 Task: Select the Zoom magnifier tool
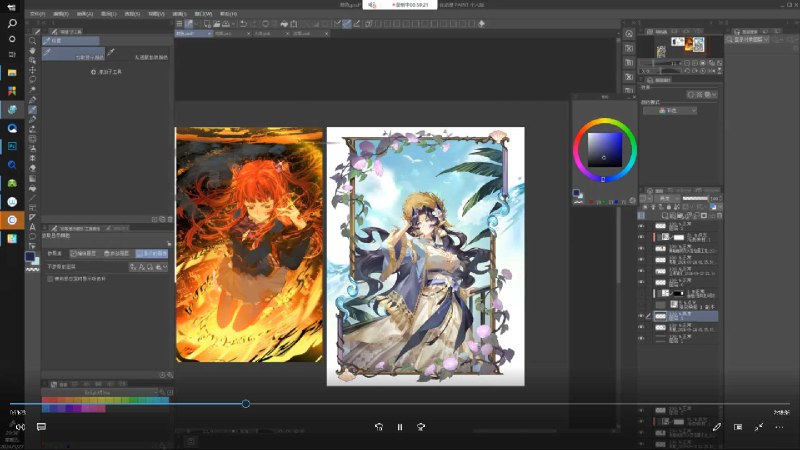point(32,41)
